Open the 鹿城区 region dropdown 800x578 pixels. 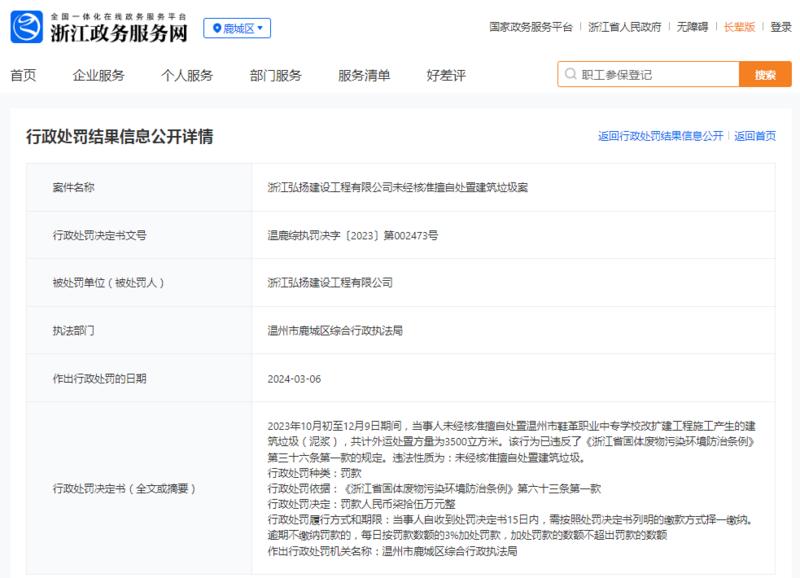(237, 28)
